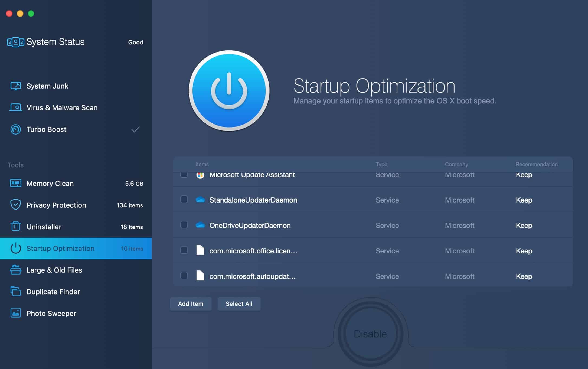This screenshot has width=588, height=369.
Task: Check the OneDriveUpdaterDaemon item
Action: coord(184,225)
